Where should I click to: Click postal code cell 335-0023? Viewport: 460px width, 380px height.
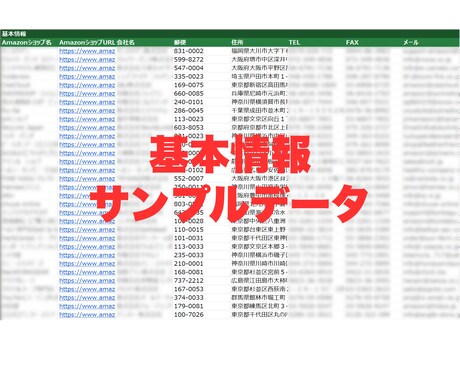[x=189, y=77]
